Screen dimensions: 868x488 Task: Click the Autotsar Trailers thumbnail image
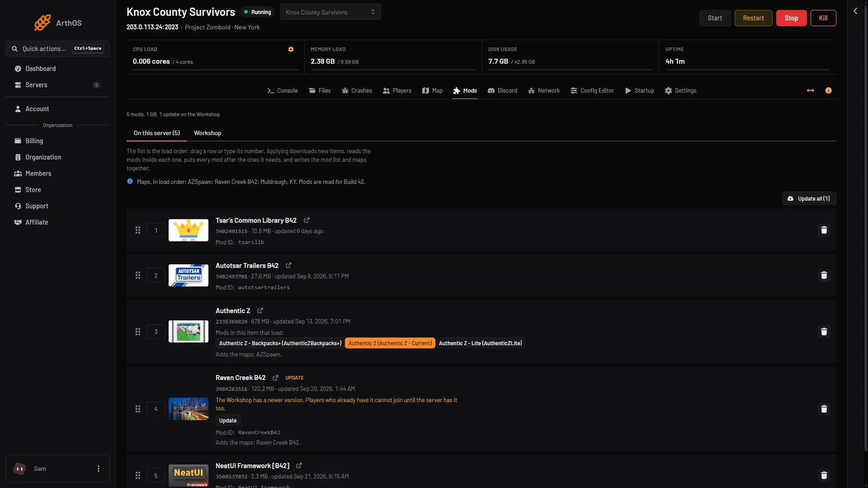point(189,276)
